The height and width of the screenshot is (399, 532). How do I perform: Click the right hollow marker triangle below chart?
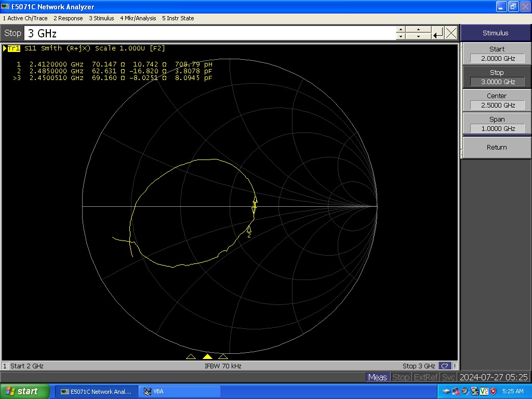pyautogui.click(x=223, y=356)
